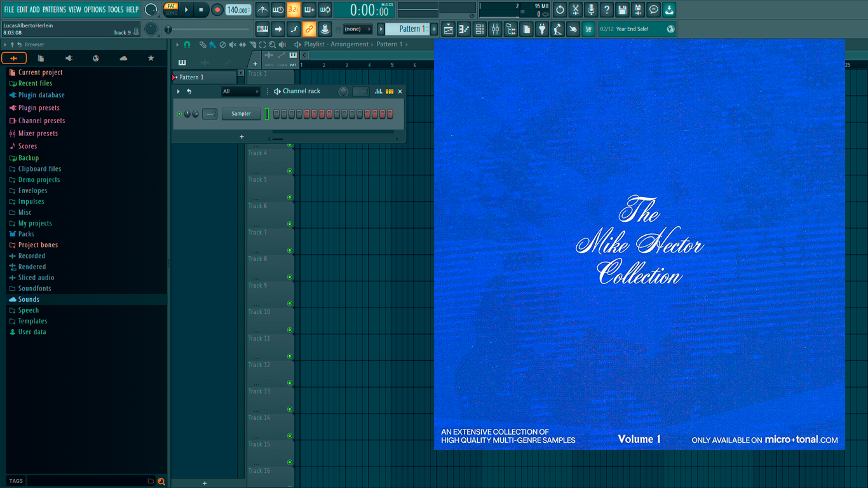Select the Zoom tool in Playlist
This screenshot has width=868, height=488.
point(272,44)
